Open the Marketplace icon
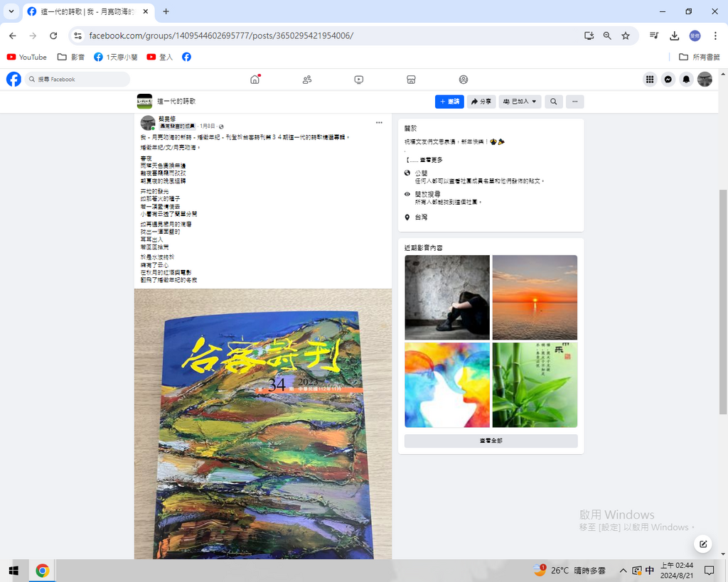This screenshot has width=728, height=582. pyautogui.click(x=411, y=80)
